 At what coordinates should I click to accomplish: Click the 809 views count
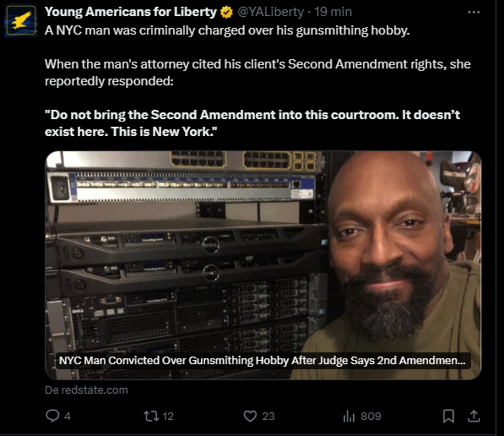pos(371,417)
